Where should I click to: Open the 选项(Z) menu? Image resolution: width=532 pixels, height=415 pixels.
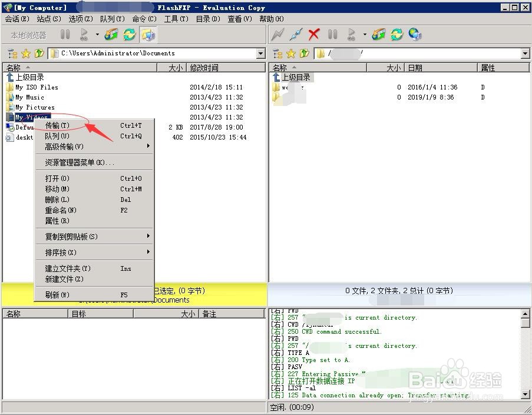point(81,19)
